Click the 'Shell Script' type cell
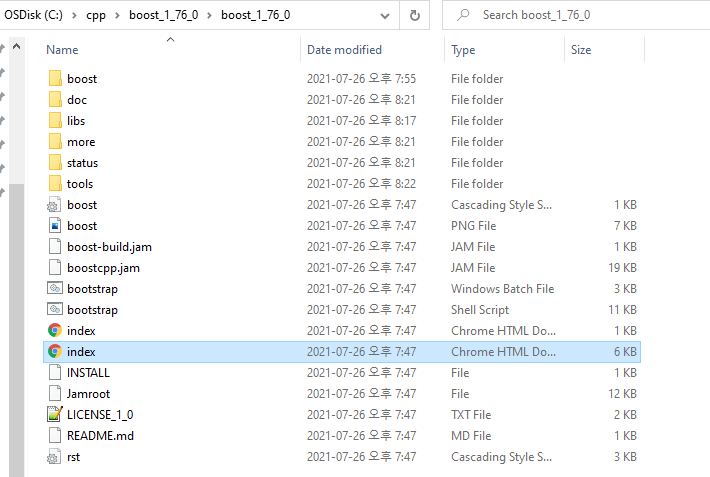The height and width of the screenshot is (477, 710). 480,310
